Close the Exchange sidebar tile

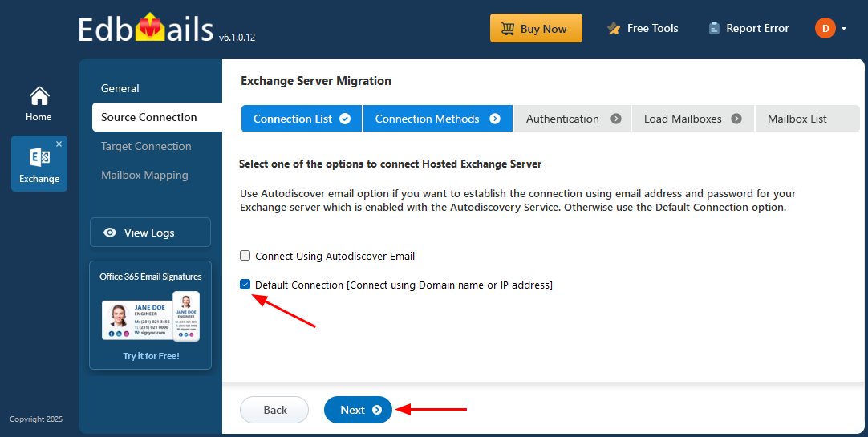(x=59, y=144)
